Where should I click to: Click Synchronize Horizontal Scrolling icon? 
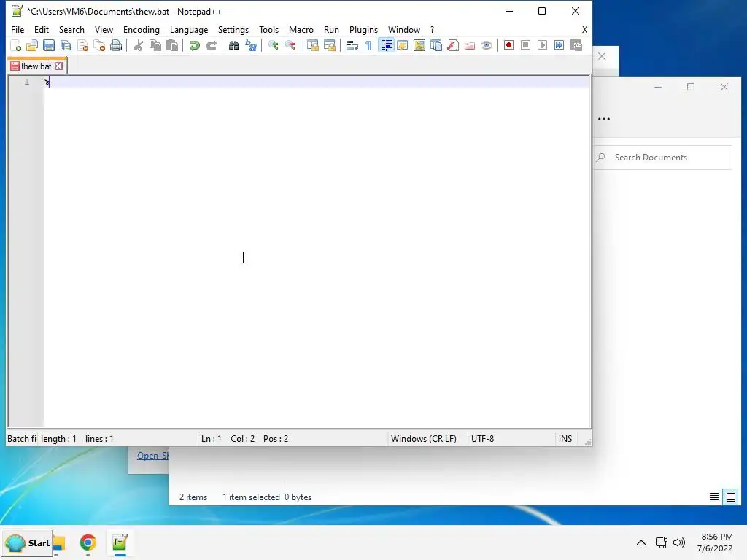pyautogui.click(x=329, y=45)
